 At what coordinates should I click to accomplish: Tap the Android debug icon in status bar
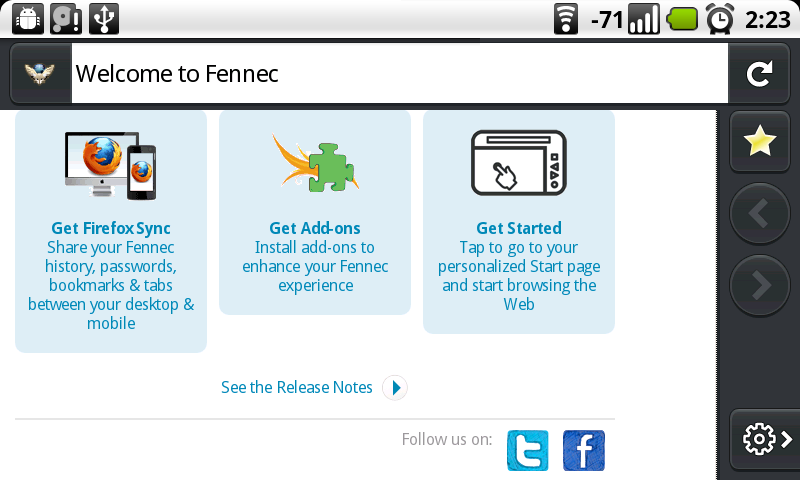click(x=28, y=19)
